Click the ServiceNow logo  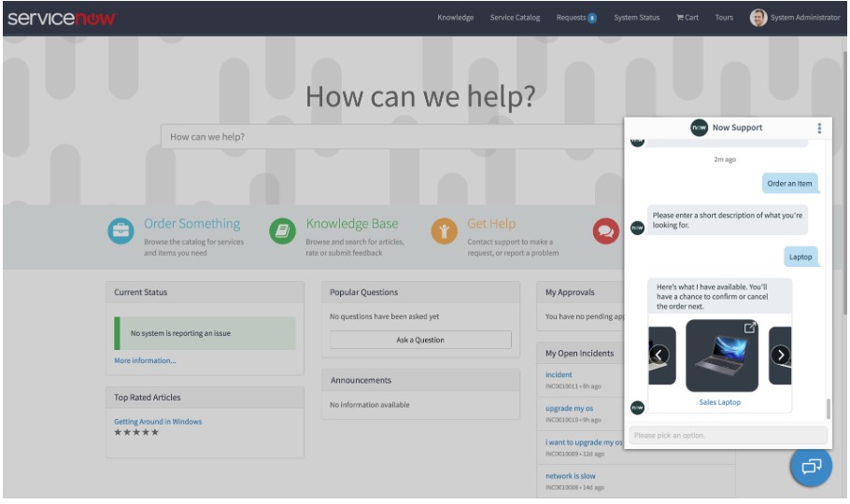click(62, 18)
